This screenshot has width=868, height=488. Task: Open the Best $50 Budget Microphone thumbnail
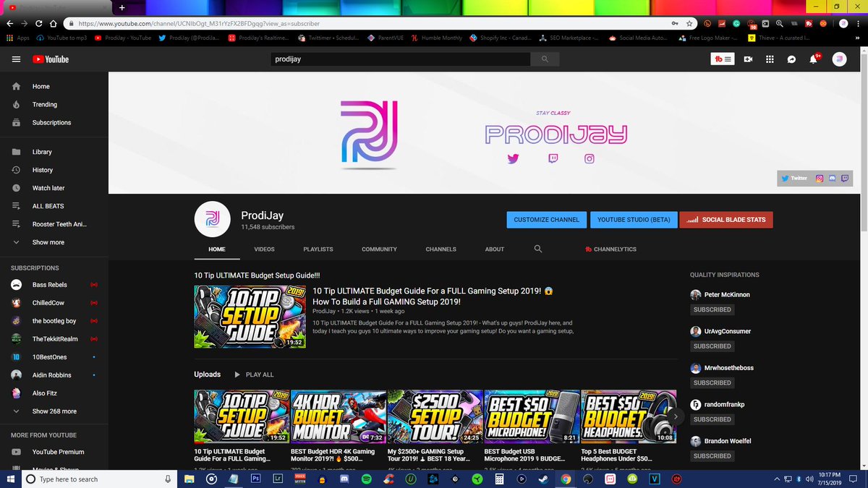click(x=532, y=416)
